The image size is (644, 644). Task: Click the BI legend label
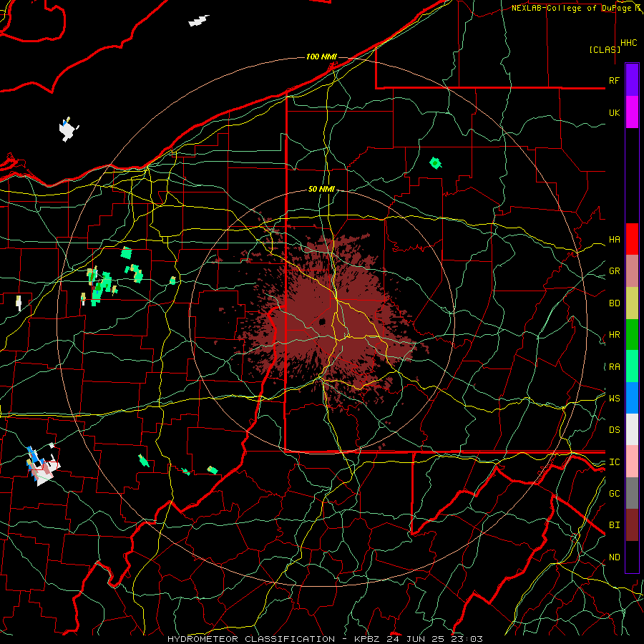pos(614,525)
